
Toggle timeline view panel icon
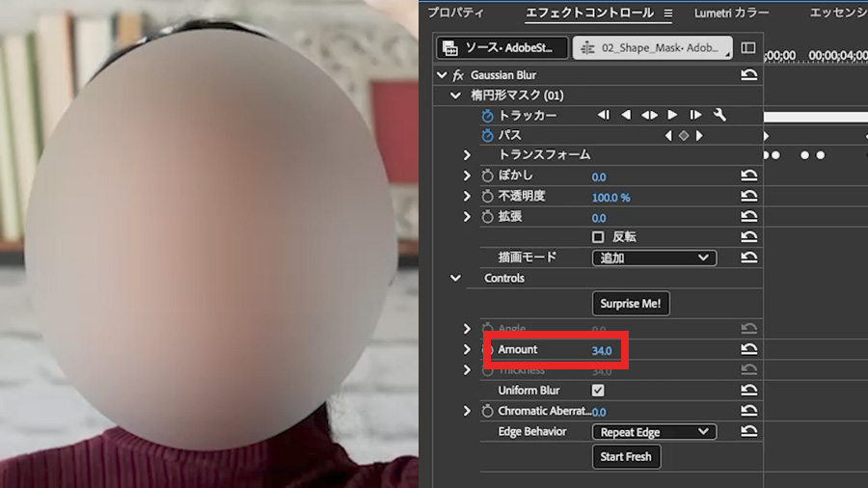click(747, 47)
